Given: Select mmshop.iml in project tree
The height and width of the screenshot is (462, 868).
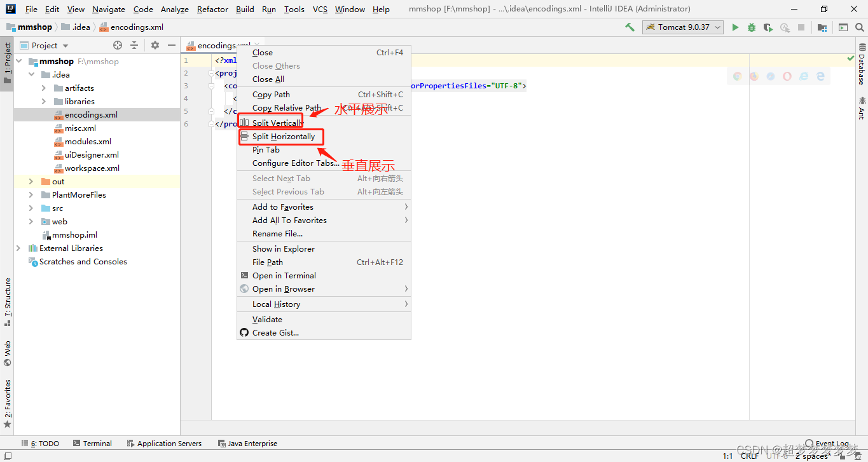Looking at the screenshot, I should [74, 235].
